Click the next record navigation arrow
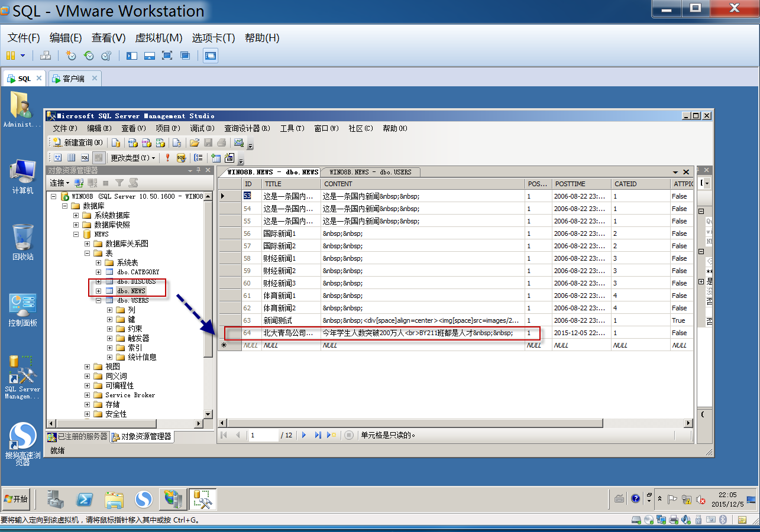The height and width of the screenshot is (532, 760). point(304,435)
